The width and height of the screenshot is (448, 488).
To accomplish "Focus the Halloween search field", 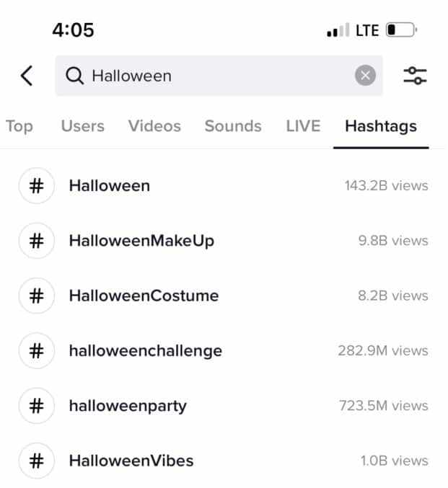I will pyautogui.click(x=219, y=76).
